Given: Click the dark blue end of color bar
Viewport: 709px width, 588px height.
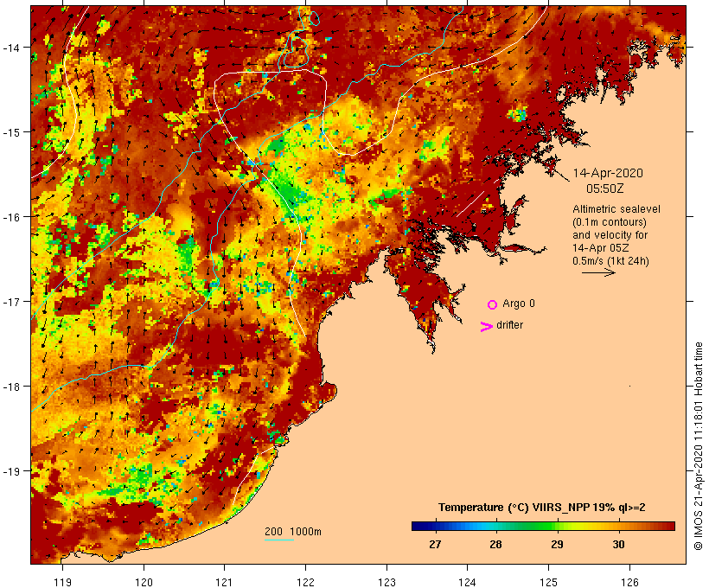Looking at the screenshot, I should 416,526.
